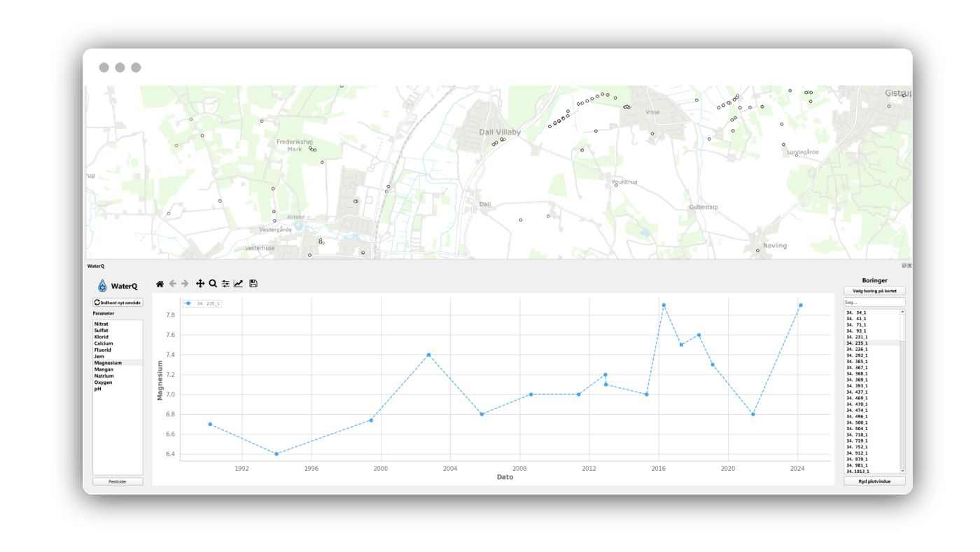980x552 pixels.
Task: Clear the plot with Ryd plotvindue
Action: click(874, 482)
